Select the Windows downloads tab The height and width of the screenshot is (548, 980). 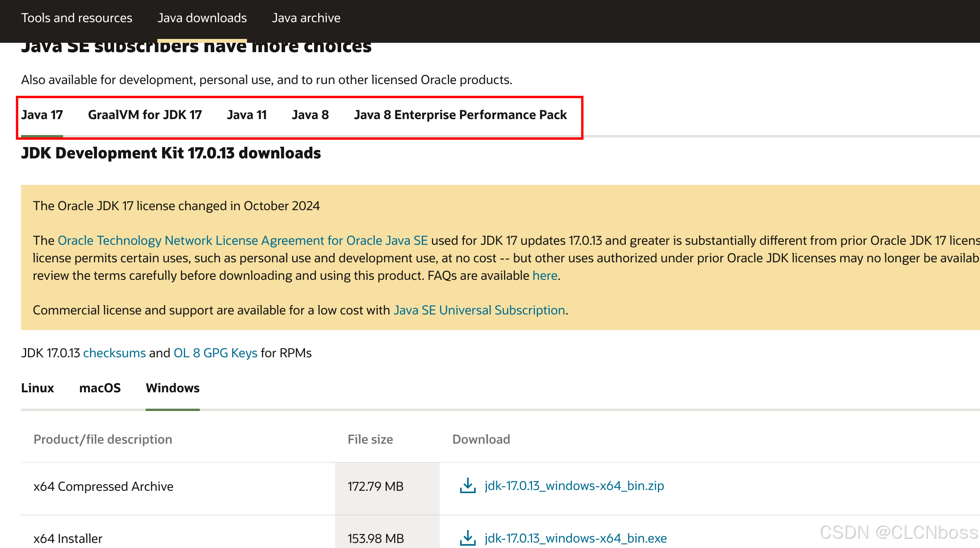pyautogui.click(x=173, y=388)
